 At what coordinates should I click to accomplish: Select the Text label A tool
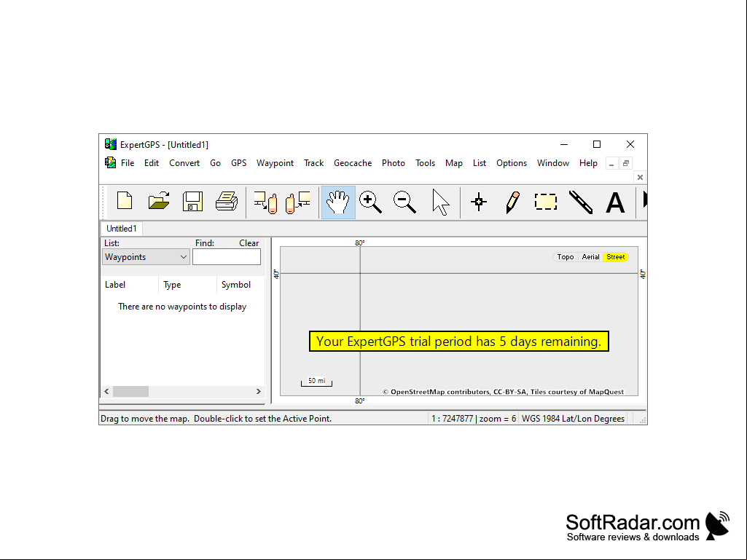tap(615, 202)
